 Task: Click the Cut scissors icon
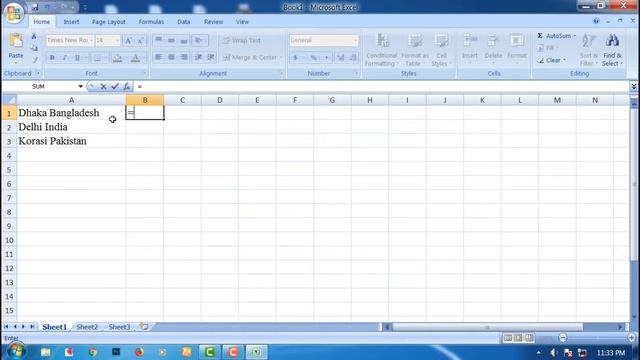coord(34,37)
